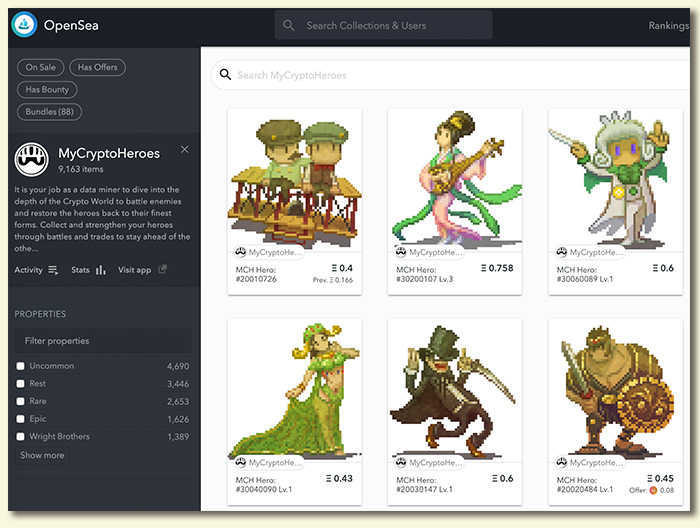The height and width of the screenshot is (528, 700).
Task: Remove the MyCryptoHeroes collection filter with X
Action: (184, 150)
